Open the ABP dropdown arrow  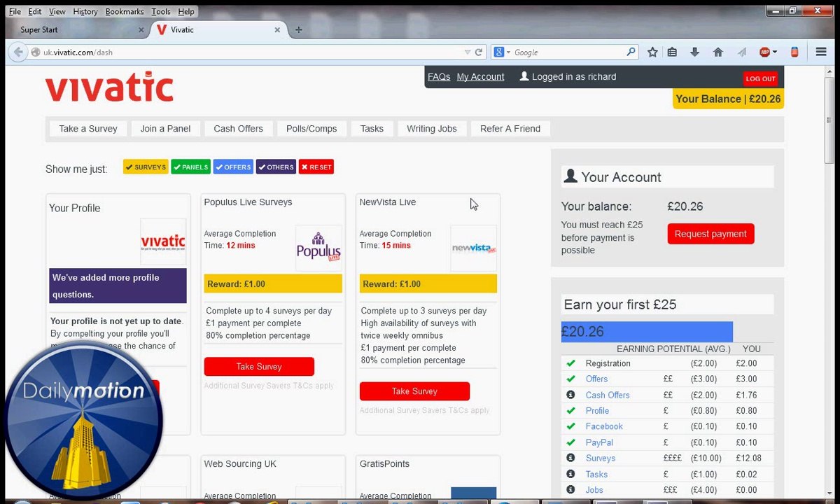pos(775,52)
